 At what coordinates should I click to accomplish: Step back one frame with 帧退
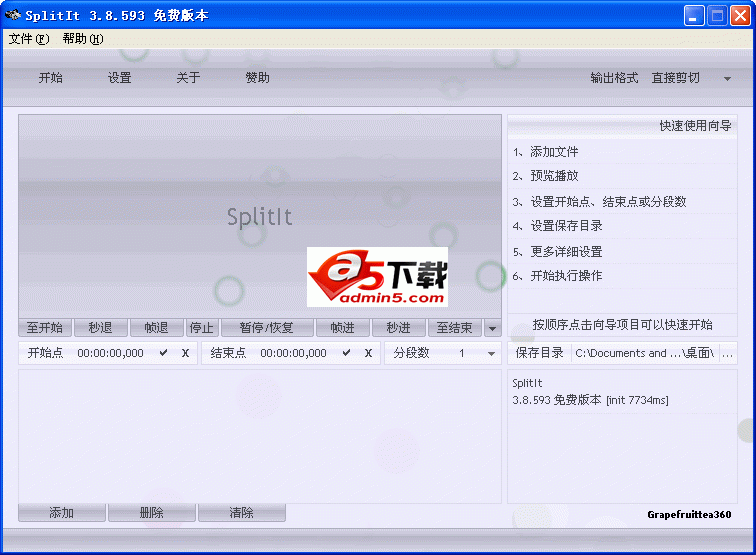pyautogui.click(x=157, y=328)
